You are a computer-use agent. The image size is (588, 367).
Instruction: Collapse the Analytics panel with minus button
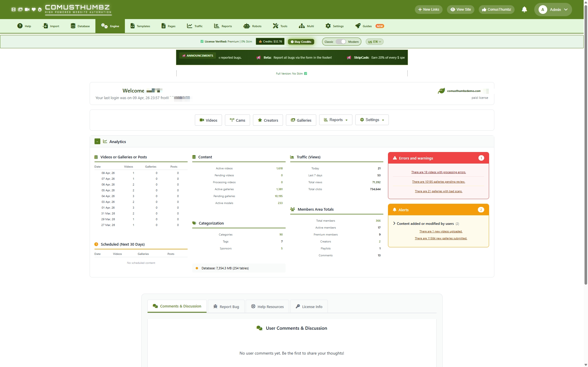tap(97, 141)
